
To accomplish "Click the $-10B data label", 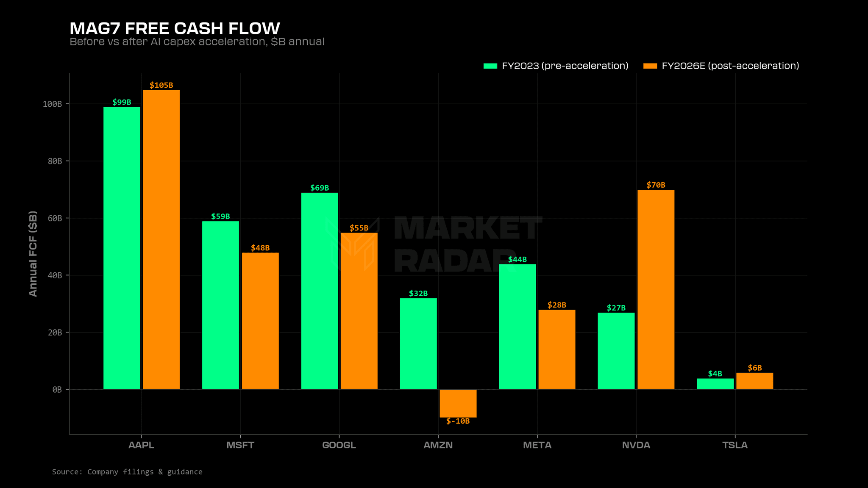I will tap(458, 421).
